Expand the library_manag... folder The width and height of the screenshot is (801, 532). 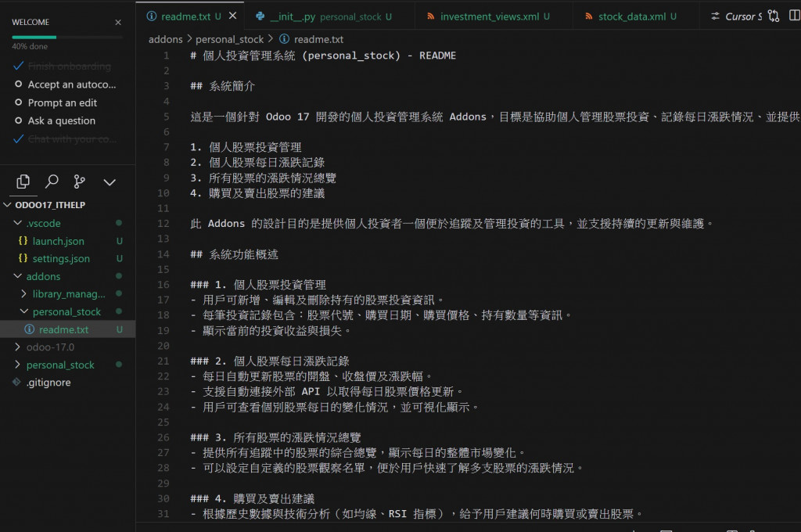point(67,294)
